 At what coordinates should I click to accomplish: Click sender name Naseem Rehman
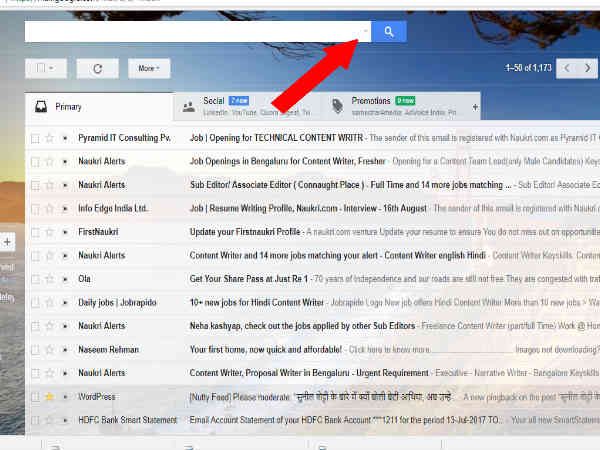coord(108,349)
